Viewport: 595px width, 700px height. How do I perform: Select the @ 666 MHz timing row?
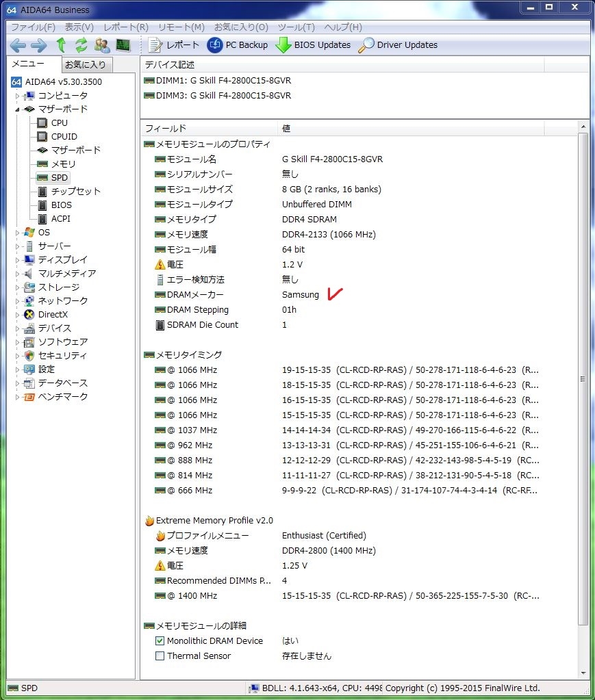pyautogui.click(x=342, y=491)
